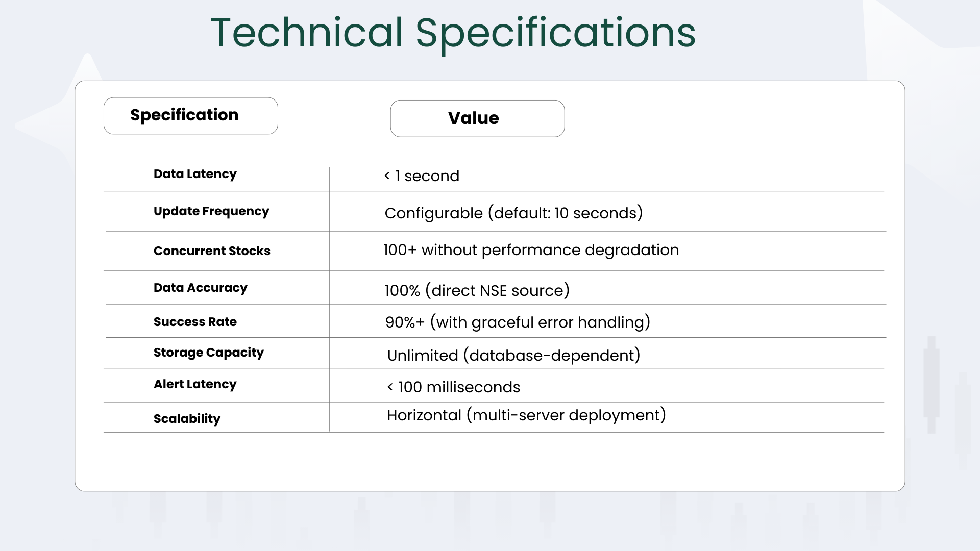Viewport: 980px width, 551px height.
Task: Select the "Unlimited (database-dependent)" value
Action: (513, 356)
